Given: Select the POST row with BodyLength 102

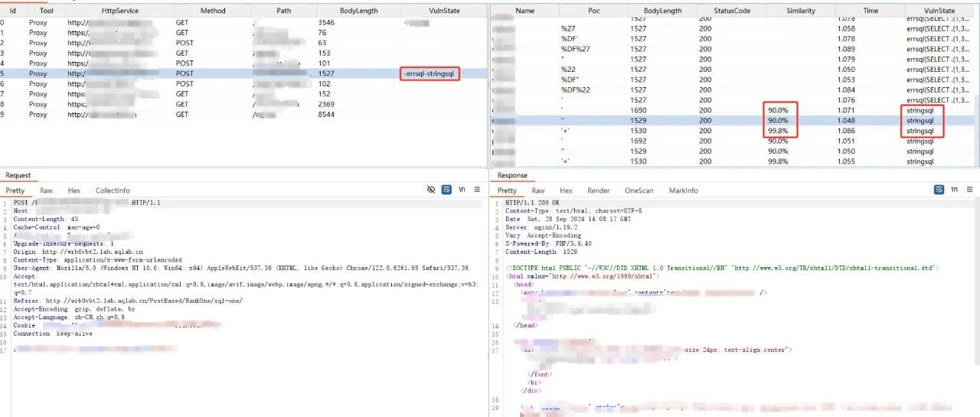Looking at the screenshot, I should coord(243,84).
